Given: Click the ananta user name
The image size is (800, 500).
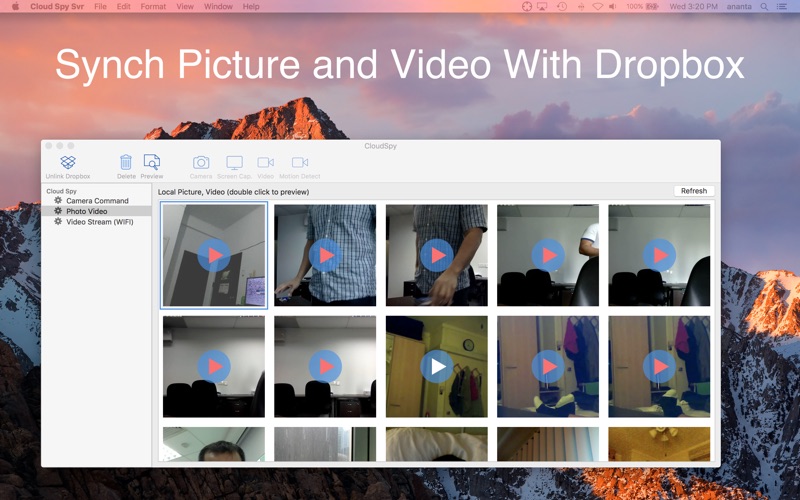Looking at the screenshot, I should (x=739, y=7).
